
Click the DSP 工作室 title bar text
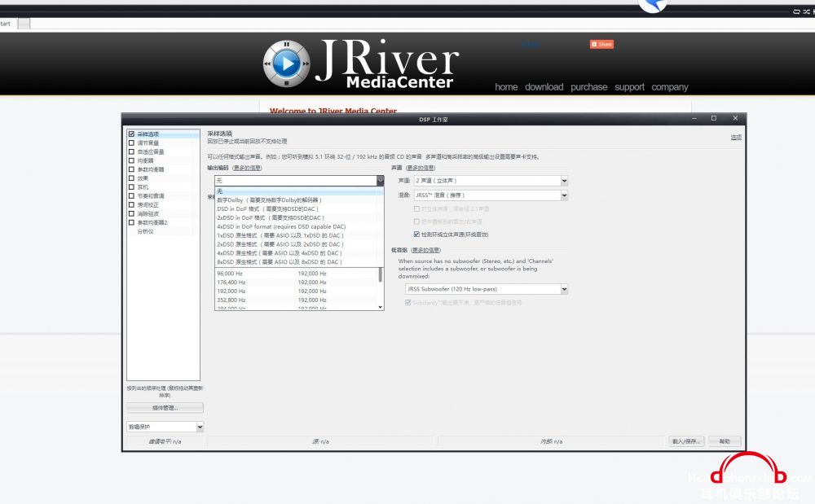[434, 120]
